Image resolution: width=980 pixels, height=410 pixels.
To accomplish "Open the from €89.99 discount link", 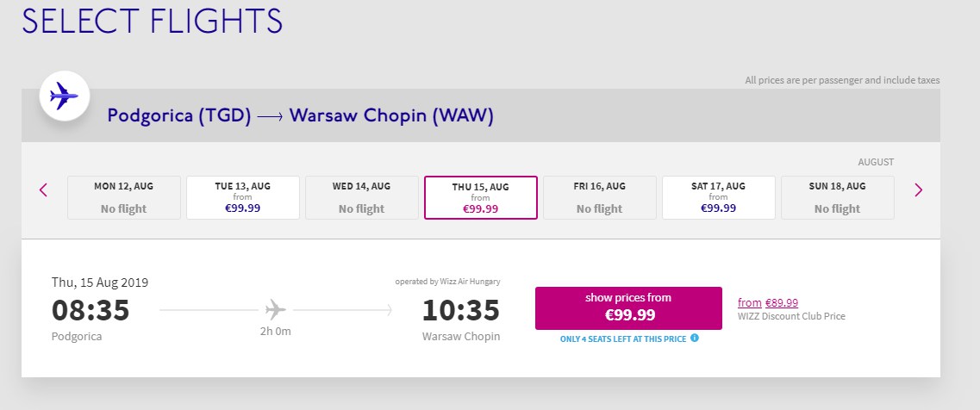I will click(x=767, y=302).
